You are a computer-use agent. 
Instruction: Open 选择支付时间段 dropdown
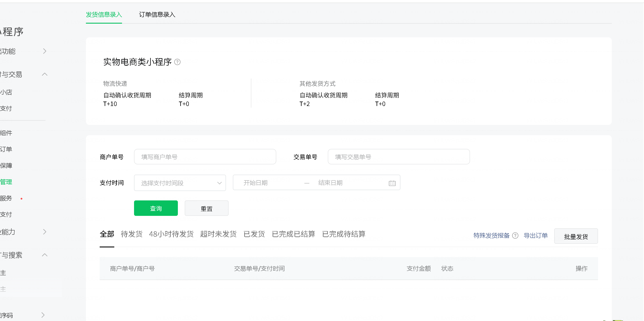[x=180, y=183]
